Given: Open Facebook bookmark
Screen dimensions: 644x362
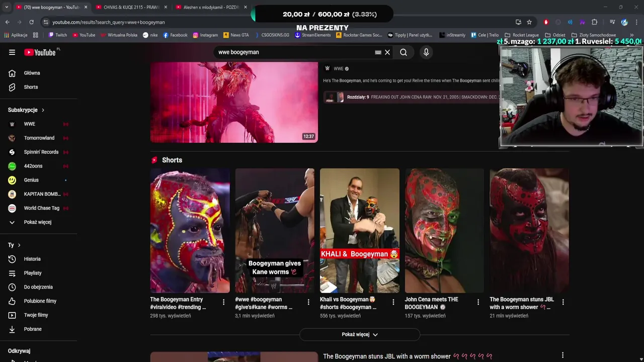Looking at the screenshot, I should coord(175,35).
